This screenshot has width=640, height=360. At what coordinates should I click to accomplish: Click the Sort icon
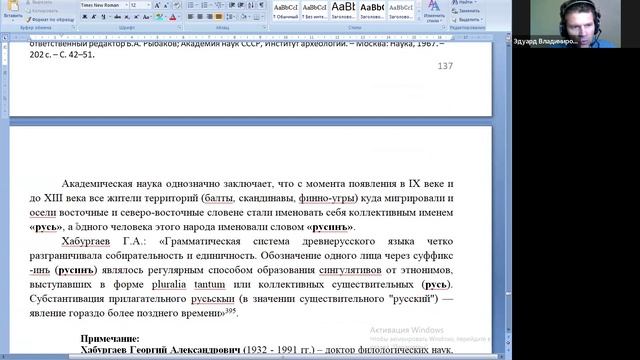[x=251, y=5]
